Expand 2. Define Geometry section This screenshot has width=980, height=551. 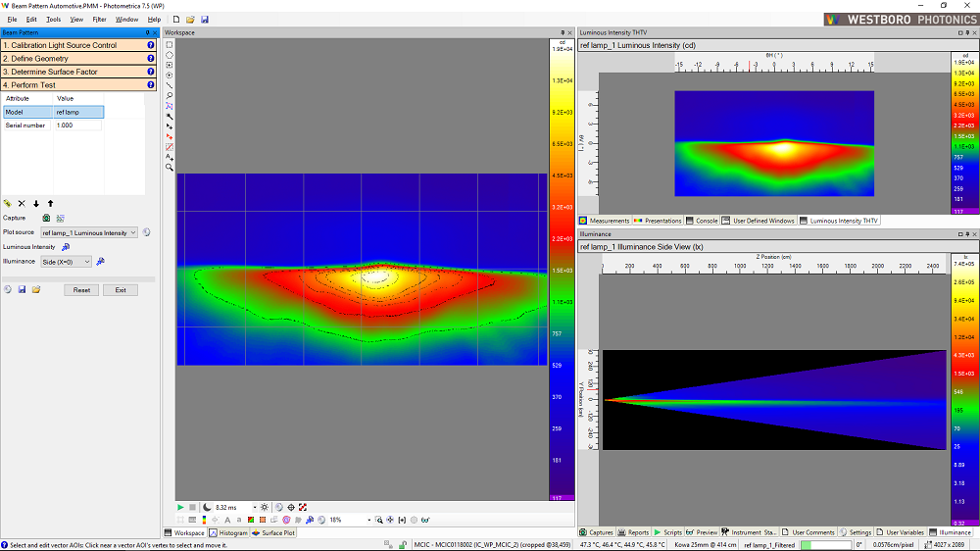click(x=78, y=58)
